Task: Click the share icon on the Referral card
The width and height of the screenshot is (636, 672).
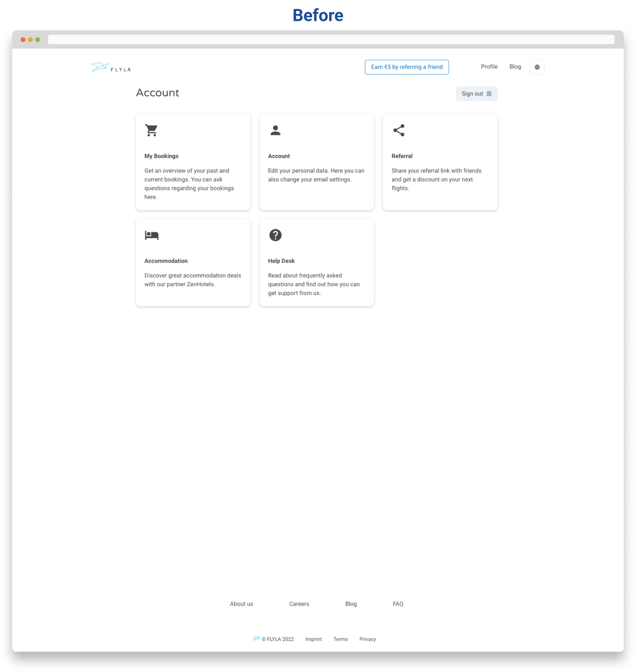Action: [x=399, y=130]
